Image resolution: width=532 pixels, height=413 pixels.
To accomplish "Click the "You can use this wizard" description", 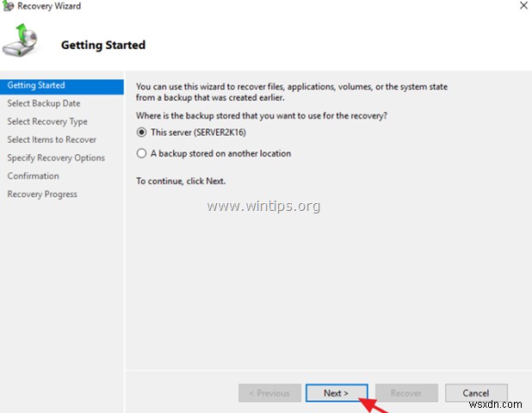I will tap(292, 92).
